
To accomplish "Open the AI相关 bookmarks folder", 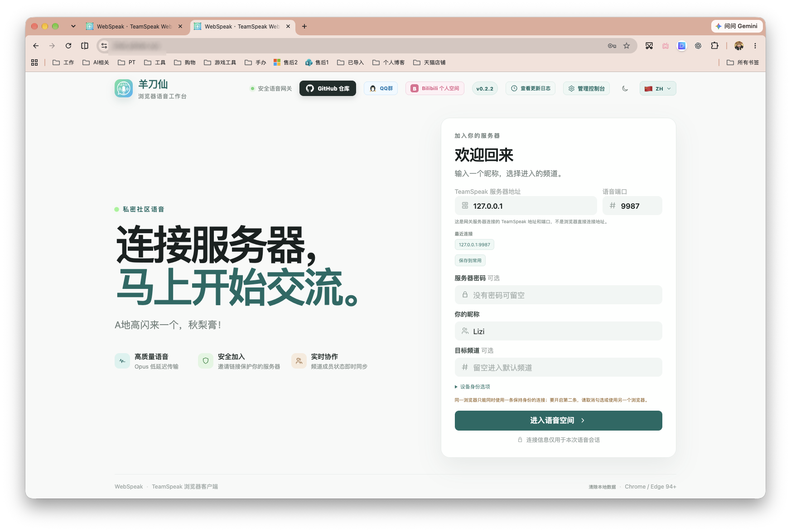I will 96,62.
